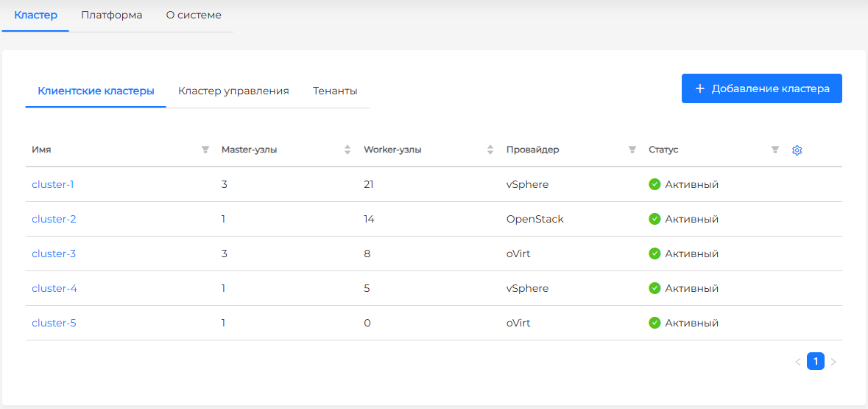Go to next page arrow
The width and height of the screenshot is (868, 409).
(x=833, y=362)
